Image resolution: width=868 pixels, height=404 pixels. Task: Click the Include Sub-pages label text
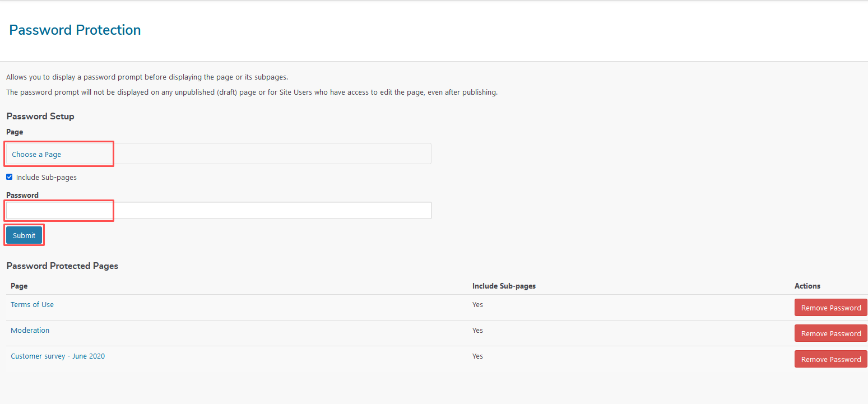(x=47, y=177)
